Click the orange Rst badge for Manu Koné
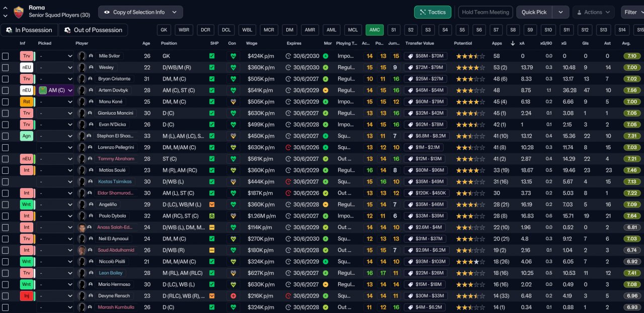 click(26, 102)
